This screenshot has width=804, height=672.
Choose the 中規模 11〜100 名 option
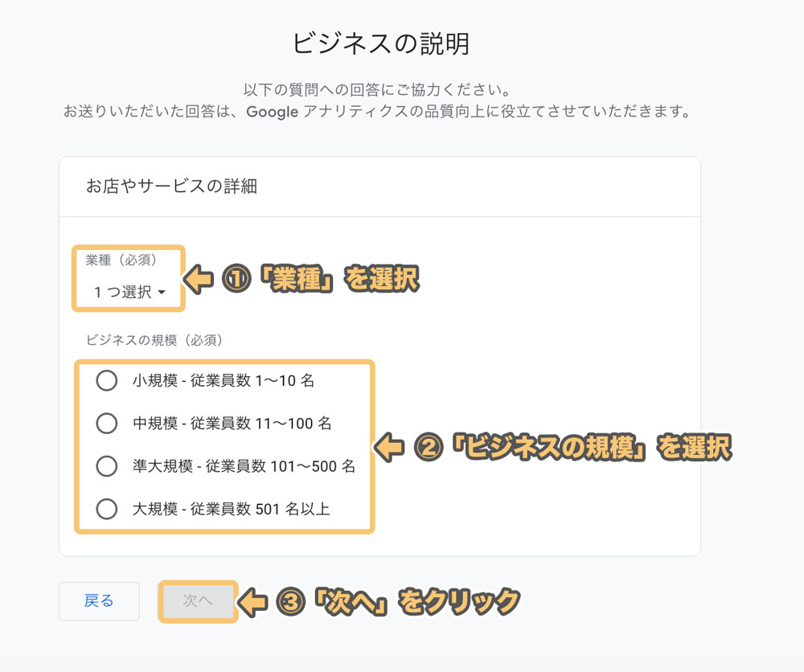coord(107,424)
